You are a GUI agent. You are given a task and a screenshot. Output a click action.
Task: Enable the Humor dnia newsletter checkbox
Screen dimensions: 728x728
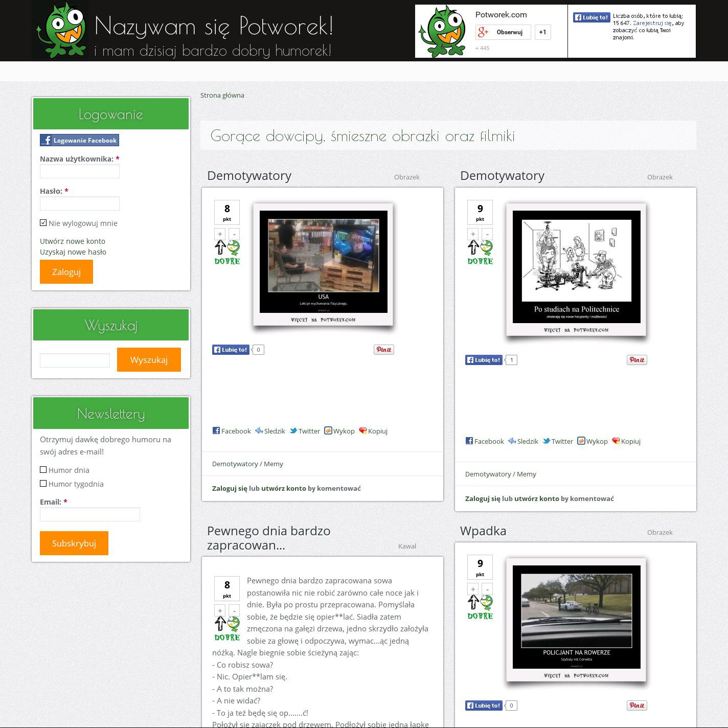point(43,470)
